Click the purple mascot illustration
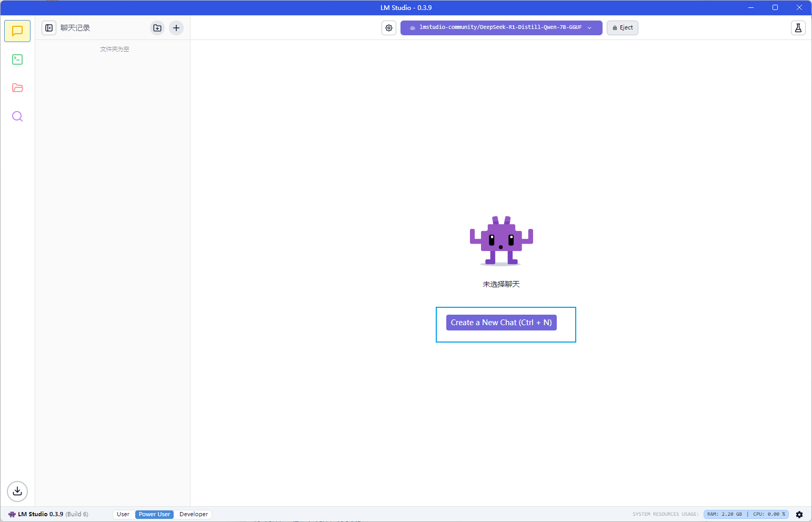This screenshot has height=522, width=812. (501, 240)
